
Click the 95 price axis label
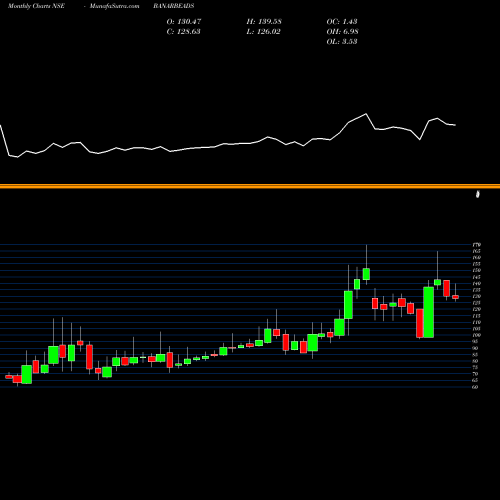coord(475,342)
